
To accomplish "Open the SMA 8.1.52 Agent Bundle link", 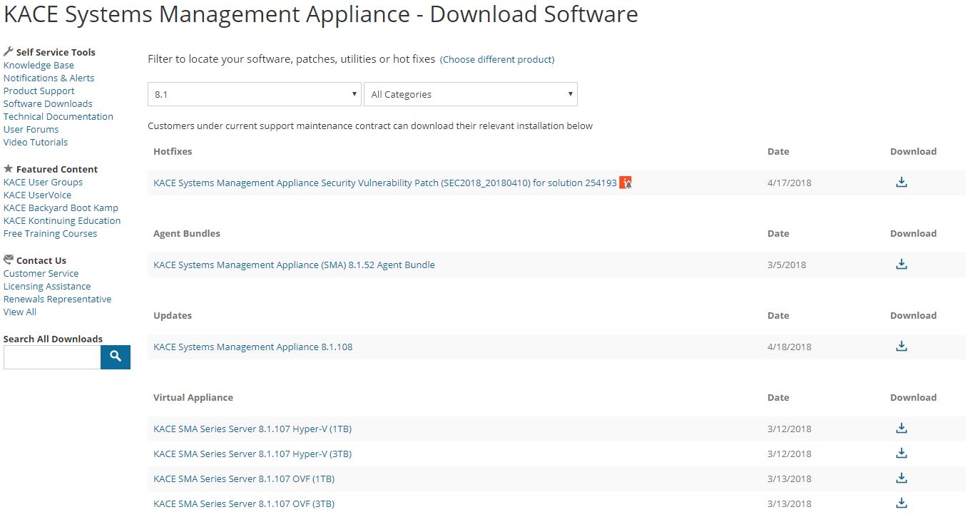I will point(294,265).
